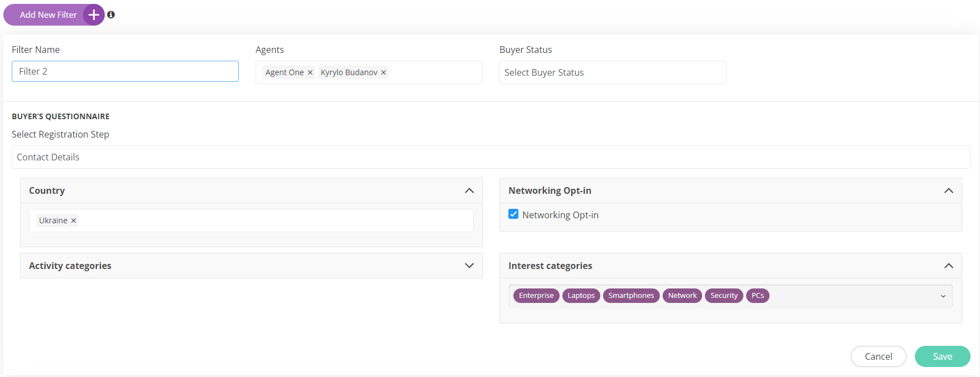This screenshot has height=377, width=980.
Task: Remove Ukraine from Country field
Action: [x=73, y=221]
